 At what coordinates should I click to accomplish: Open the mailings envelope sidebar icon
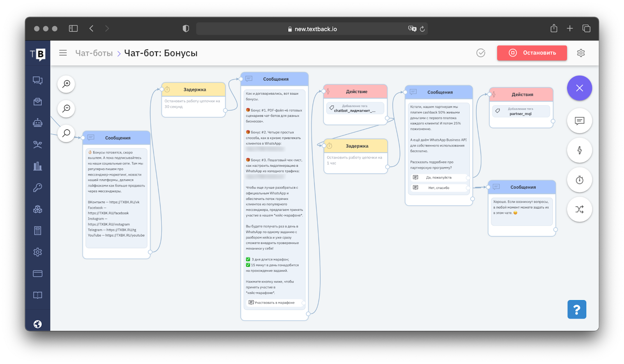(37, 102)
